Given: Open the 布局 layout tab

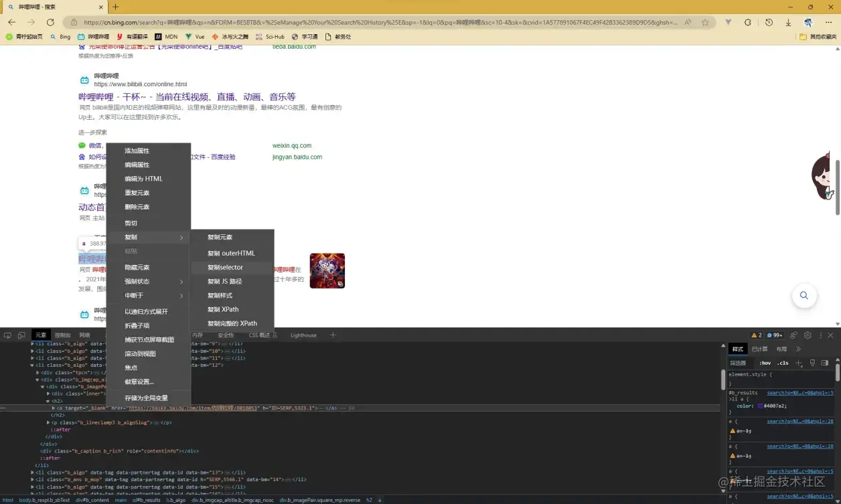Looking at the screenshot, I should [781, 349].
